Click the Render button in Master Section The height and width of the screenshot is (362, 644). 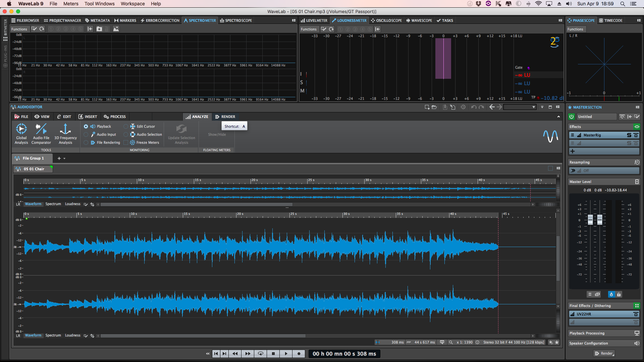(x=604, y=353)
